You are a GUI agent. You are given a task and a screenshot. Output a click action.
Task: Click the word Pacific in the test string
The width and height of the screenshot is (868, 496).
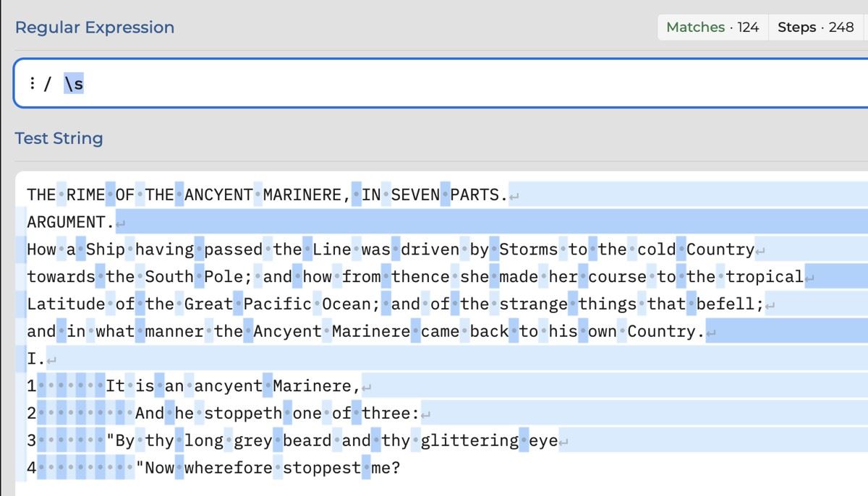278,304
